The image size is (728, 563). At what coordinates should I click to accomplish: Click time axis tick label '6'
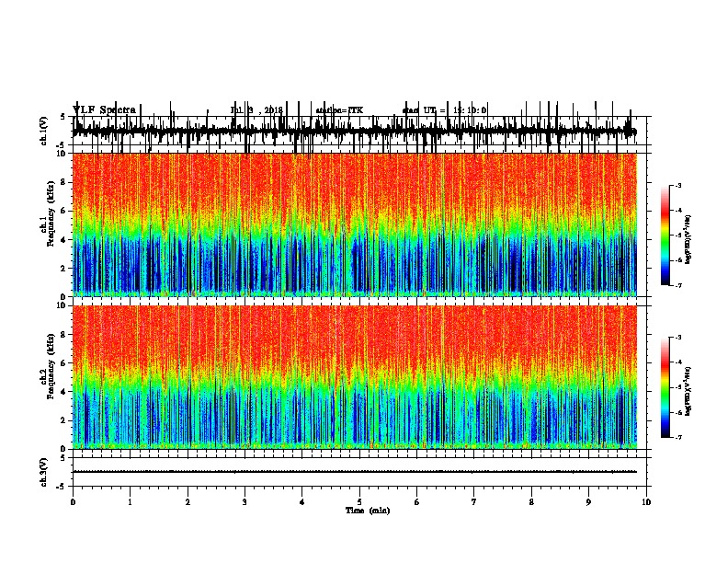(417, 502)
